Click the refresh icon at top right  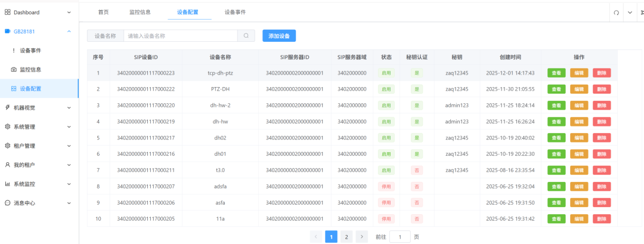point(616,13)
